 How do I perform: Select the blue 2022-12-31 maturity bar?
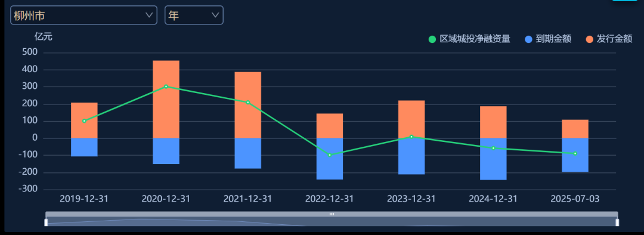329,159
